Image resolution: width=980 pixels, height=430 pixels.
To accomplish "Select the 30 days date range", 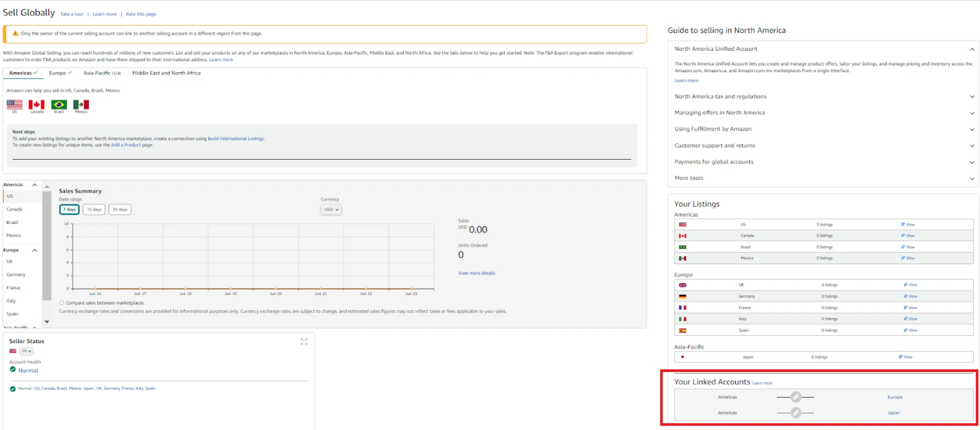I will click(120, 210).
